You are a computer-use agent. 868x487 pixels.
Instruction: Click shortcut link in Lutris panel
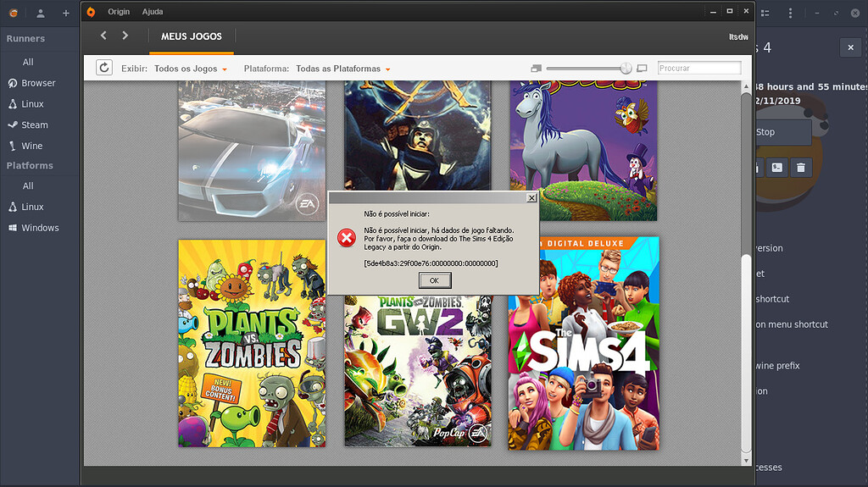772,299
